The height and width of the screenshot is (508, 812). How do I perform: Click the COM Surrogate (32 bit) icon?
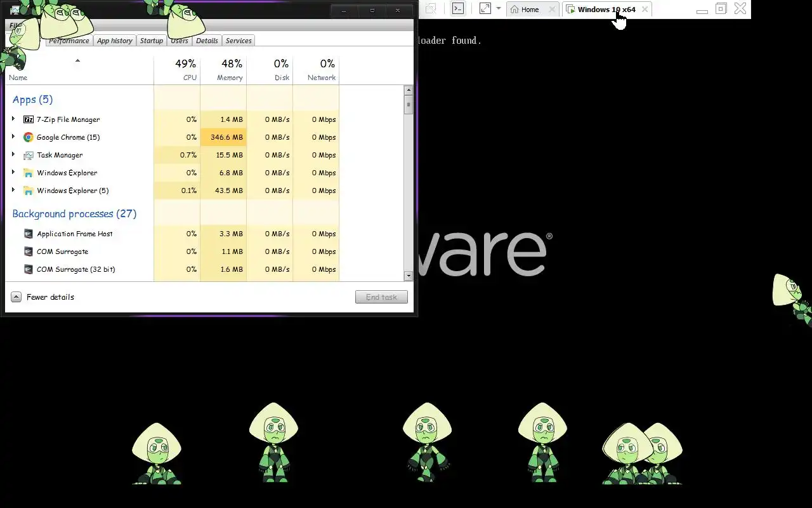(29, 269)
